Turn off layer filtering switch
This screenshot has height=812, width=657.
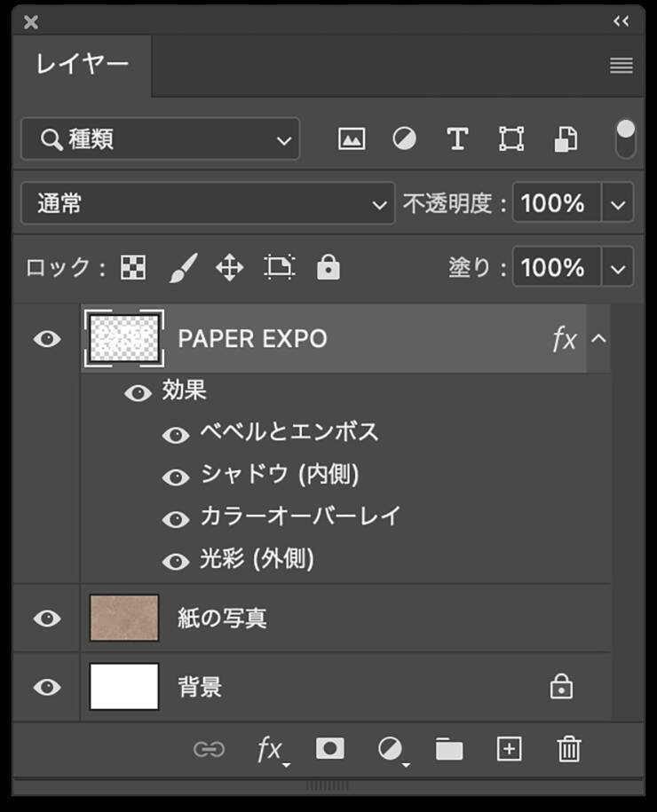click(x=626, y=139)
